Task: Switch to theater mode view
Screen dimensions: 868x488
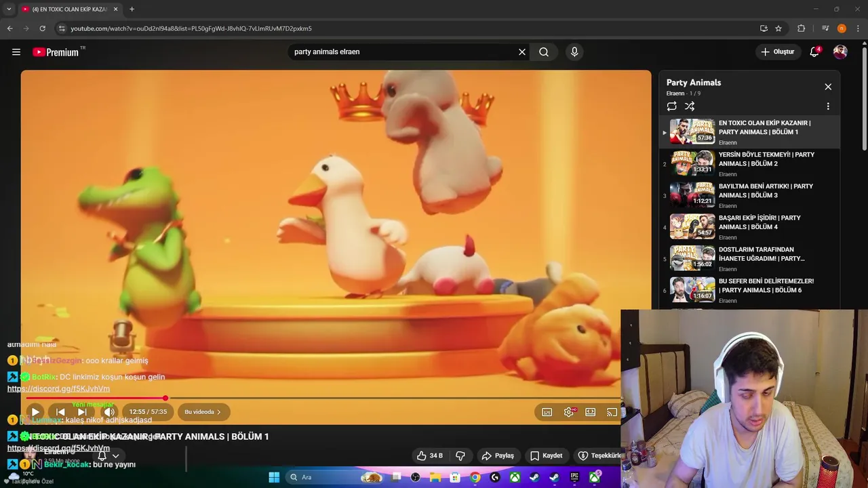Action: click(591, 412)
